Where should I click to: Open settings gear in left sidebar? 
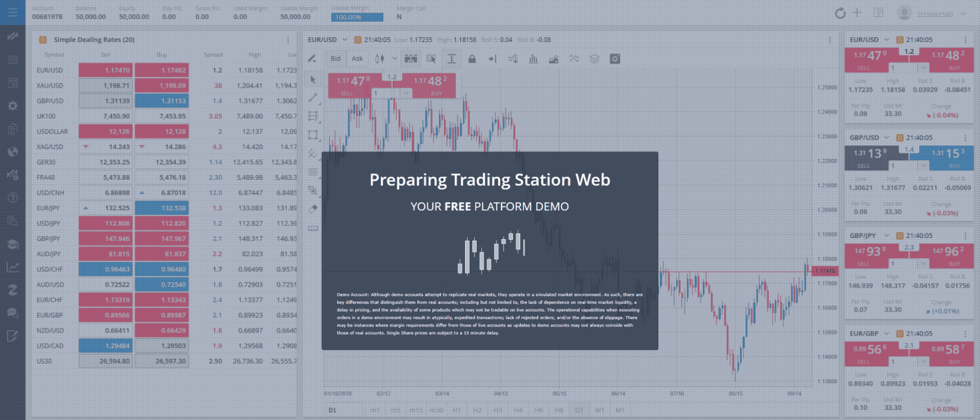(x=13, y=105)
